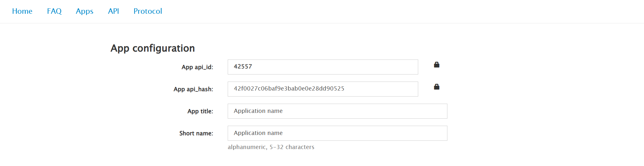Click into the Short name field
This screenshot has width=644, height=166.
click(x=337, y=133)
